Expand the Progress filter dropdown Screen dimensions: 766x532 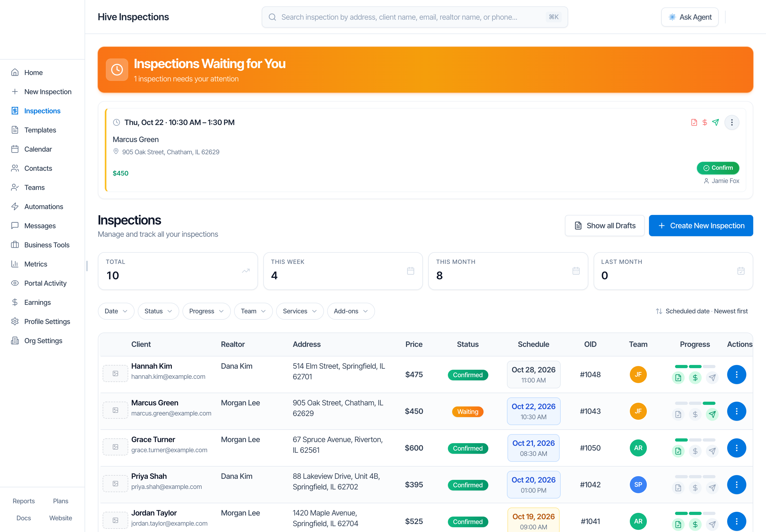[x=206, y=311]
